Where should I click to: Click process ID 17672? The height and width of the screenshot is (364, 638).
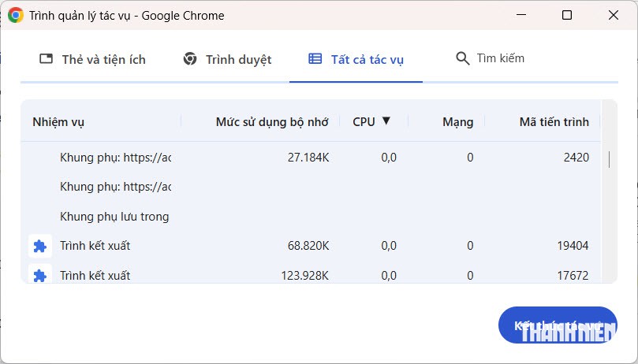573,275
